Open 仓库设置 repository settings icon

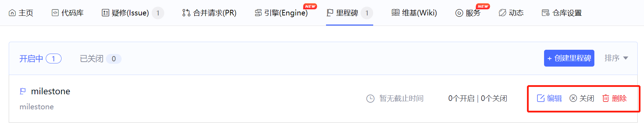tap(545, 13)
